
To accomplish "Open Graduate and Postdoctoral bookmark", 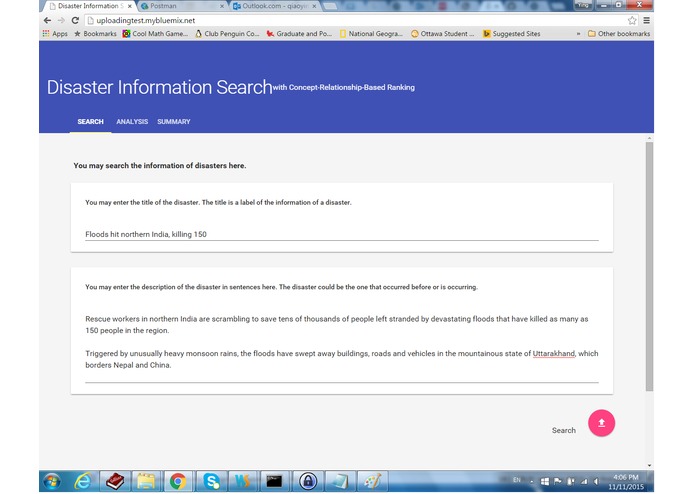I will click(x=299, y=34).
